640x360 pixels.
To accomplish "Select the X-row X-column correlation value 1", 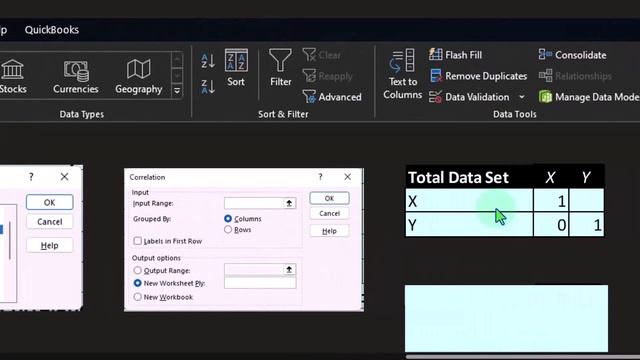I will (x=551, y=200).
